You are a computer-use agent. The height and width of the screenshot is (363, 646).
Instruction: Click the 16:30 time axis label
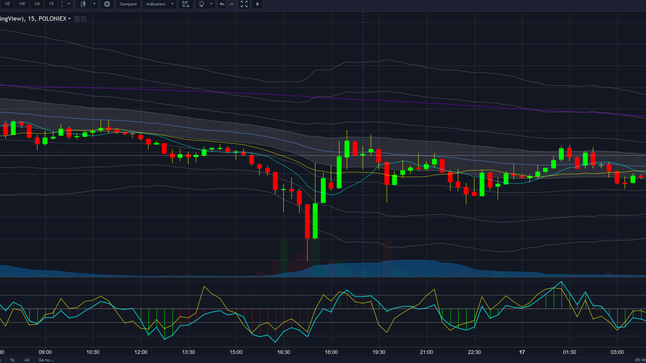point(283,352)
